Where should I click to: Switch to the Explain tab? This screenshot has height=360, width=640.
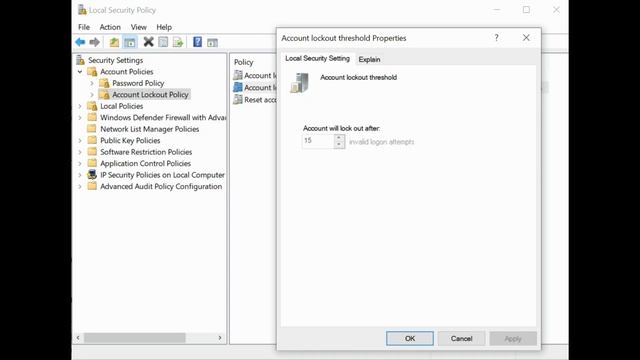369,59
